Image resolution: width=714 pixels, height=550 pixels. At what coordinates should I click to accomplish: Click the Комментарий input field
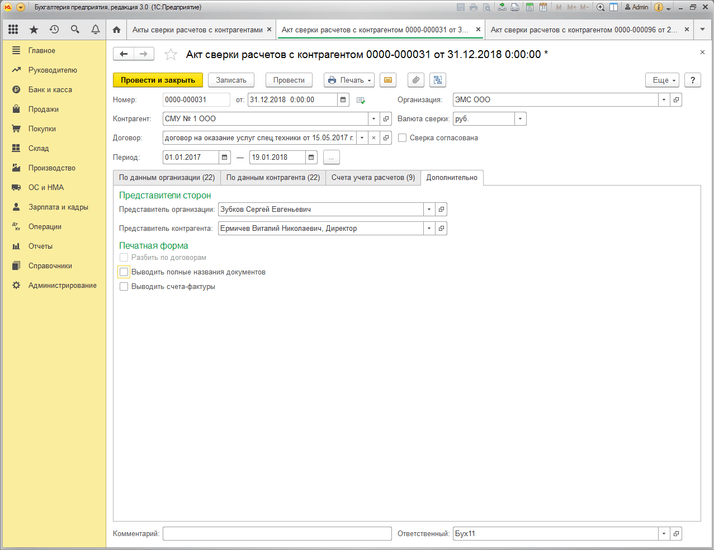pyautogui.click(x=277, y=534)
